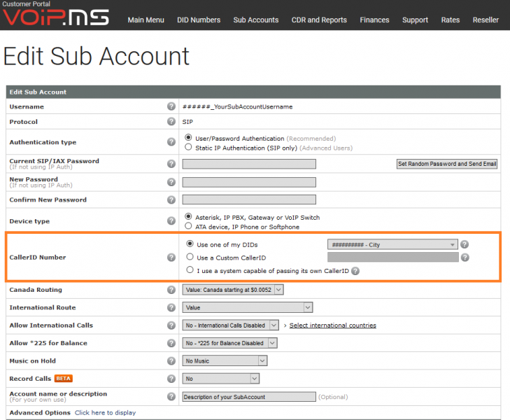Viewport: 510px width, 420px height.
Task: Click help icon next to Custom CallerID field
Action: click(465, 258)
